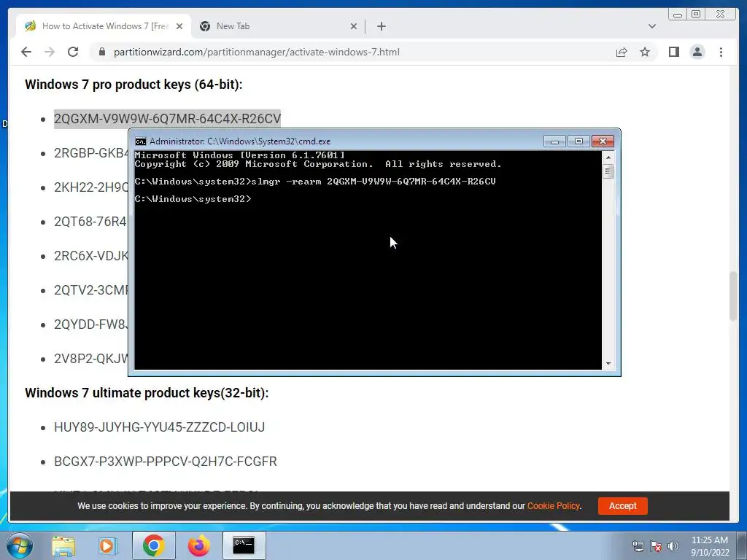The width and height of the screenshot is (747, 560).
Task: Click the forward navigation arrow
Action: coord(50,52)
